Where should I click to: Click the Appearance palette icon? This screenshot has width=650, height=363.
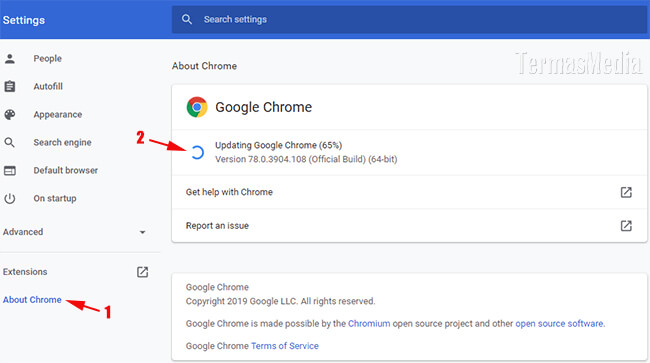tap(10, 114)
